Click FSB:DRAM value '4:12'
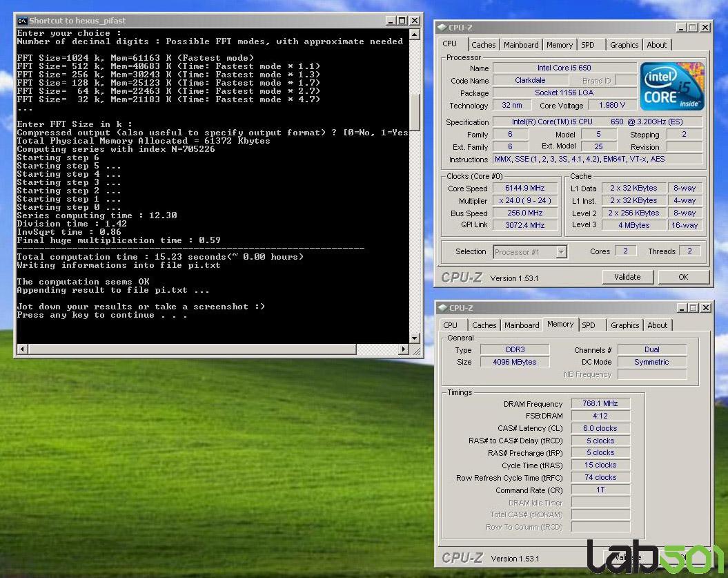 tap(600, 416)
